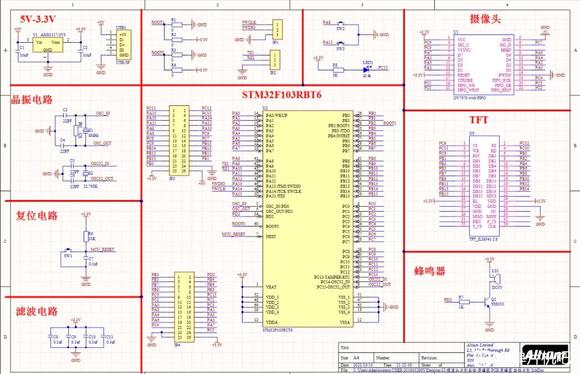Image resolution: width=580 pixels, height=374 pixels.
Task: Select resistor R4 tied to 3.3V
Action: (177, 70)
